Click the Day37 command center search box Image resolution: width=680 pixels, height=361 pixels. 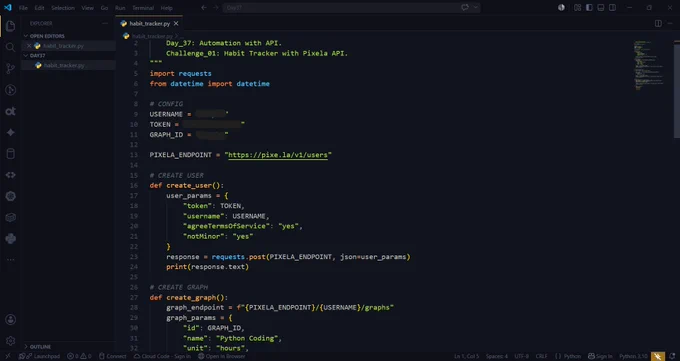(x=351, y=7)
